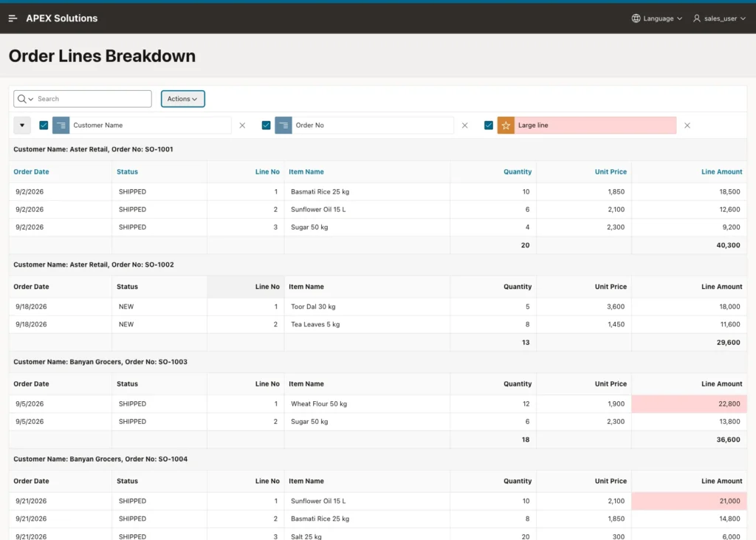Screen dimensions: 756x540
Task: Click Order Date header in SO-1003 group
Action: click(31, 384)
